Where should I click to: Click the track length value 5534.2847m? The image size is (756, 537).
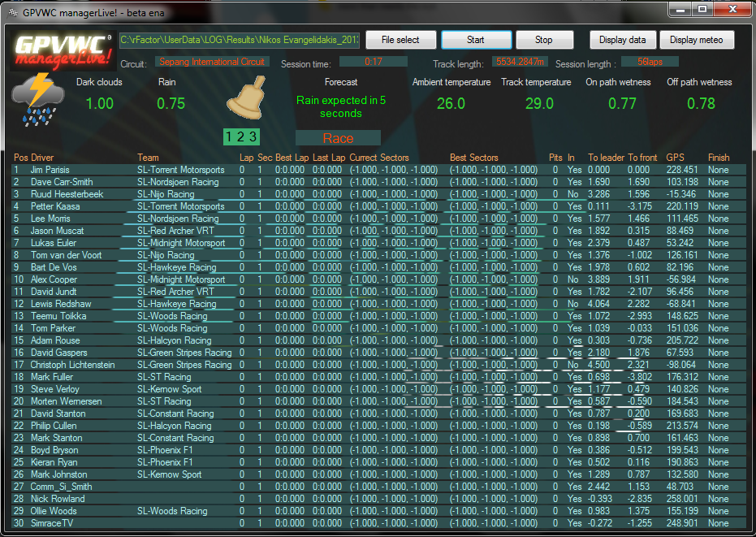(520, 62)
